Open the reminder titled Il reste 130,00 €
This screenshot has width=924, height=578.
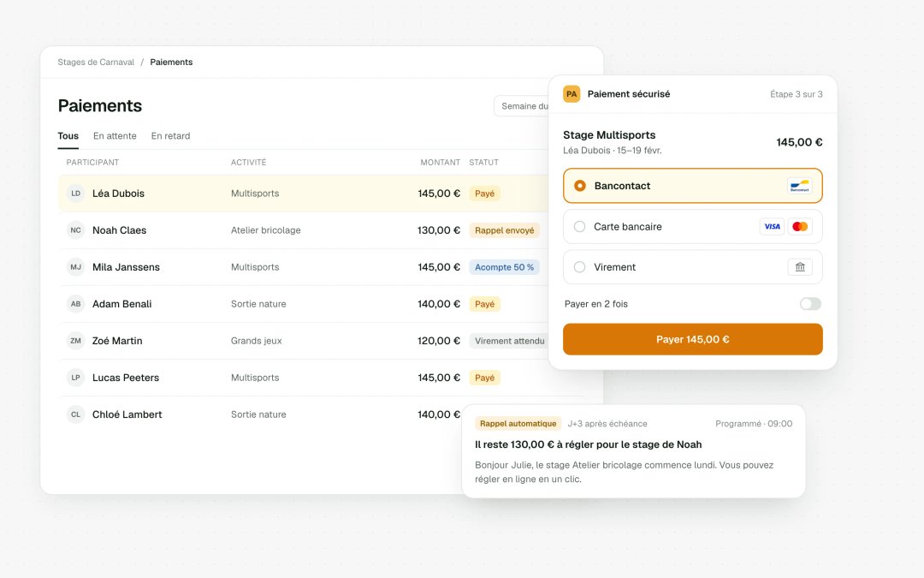click(588, 444)
